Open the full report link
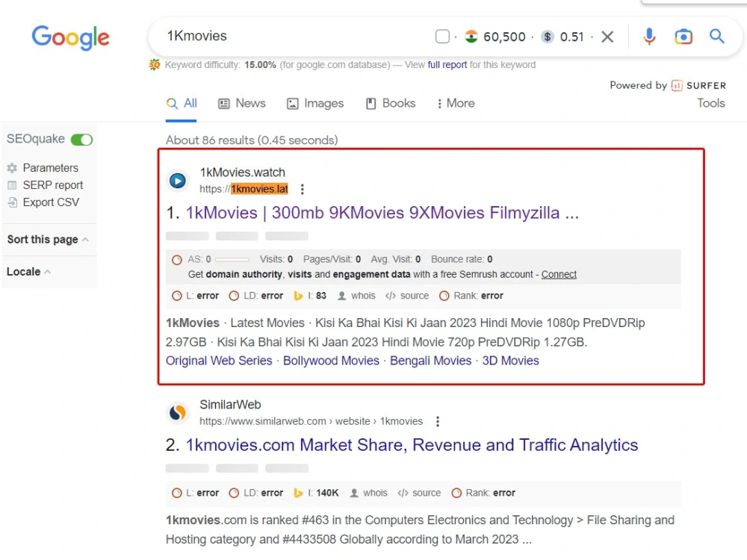 pos(447,65)
